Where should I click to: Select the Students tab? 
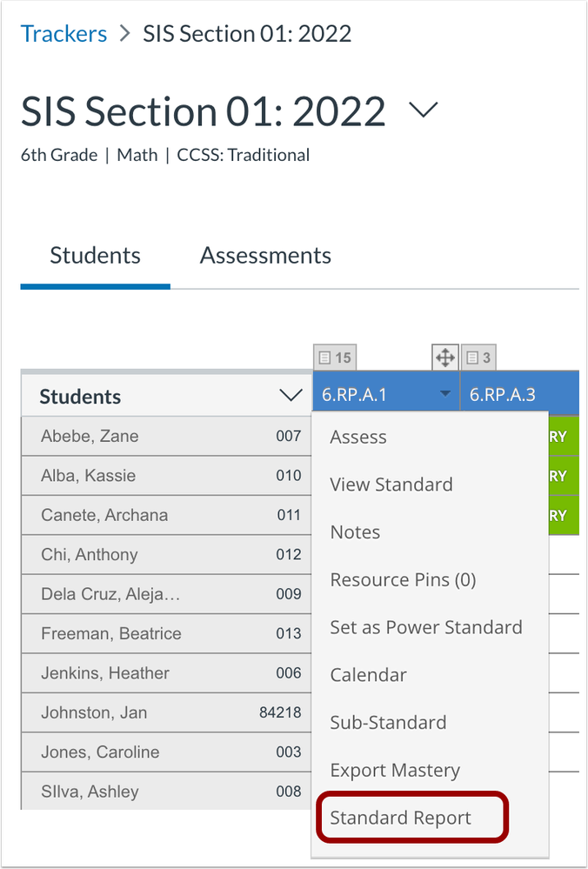point(96,256)
